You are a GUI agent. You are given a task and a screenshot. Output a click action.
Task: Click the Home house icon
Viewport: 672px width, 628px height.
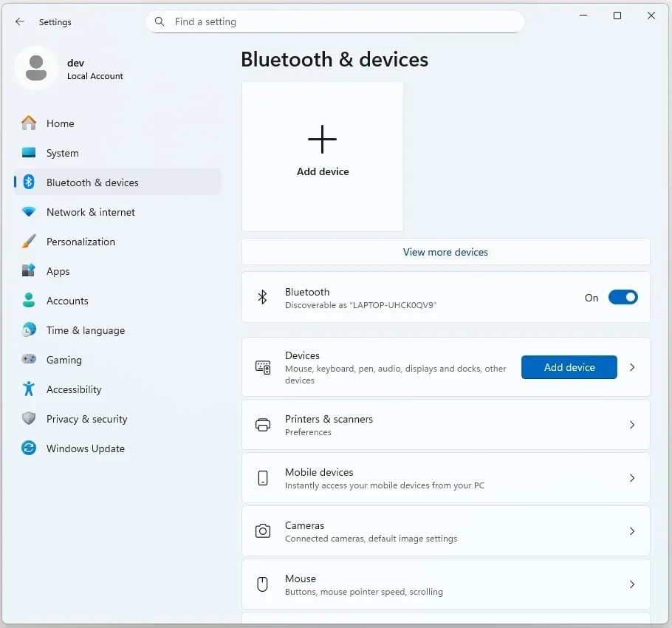29,123
